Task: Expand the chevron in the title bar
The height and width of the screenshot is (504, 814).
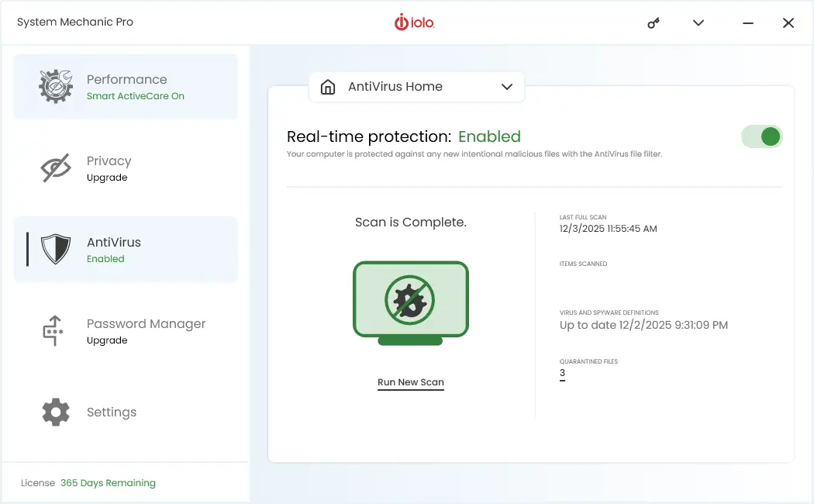Action: click(698, 22)
